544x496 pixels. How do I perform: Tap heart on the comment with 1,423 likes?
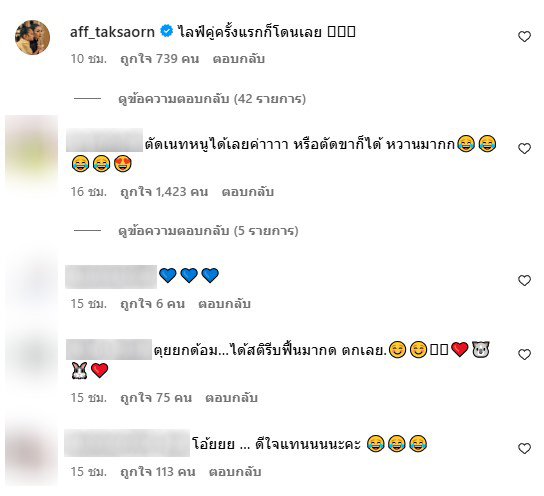click(524, 148)
